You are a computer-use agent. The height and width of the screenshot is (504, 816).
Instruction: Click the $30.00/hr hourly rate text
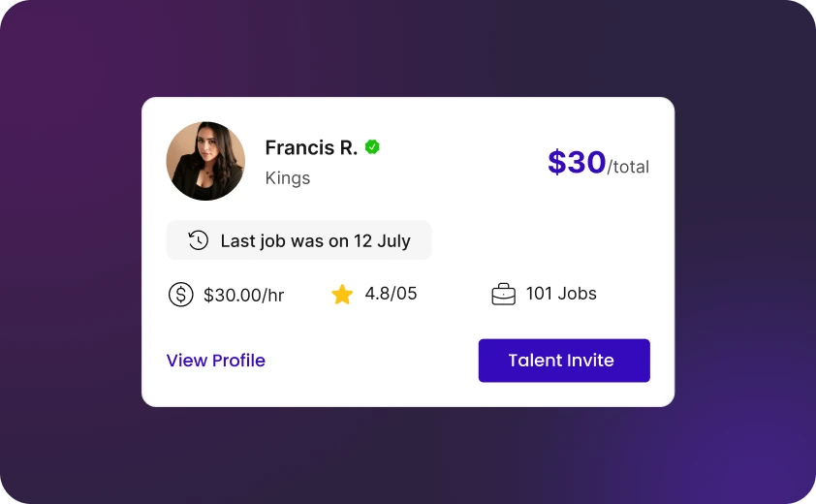click(x=243, y=295)
